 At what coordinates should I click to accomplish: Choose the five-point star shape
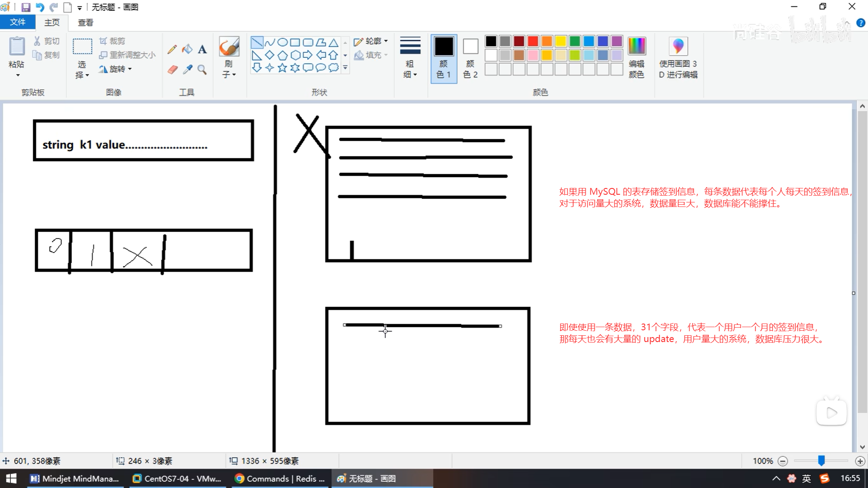pyautogui.click(x=282, y=68)
